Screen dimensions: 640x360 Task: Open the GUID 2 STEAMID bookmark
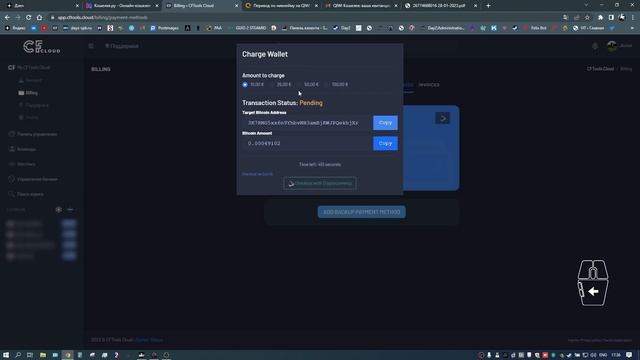(247, 28)
